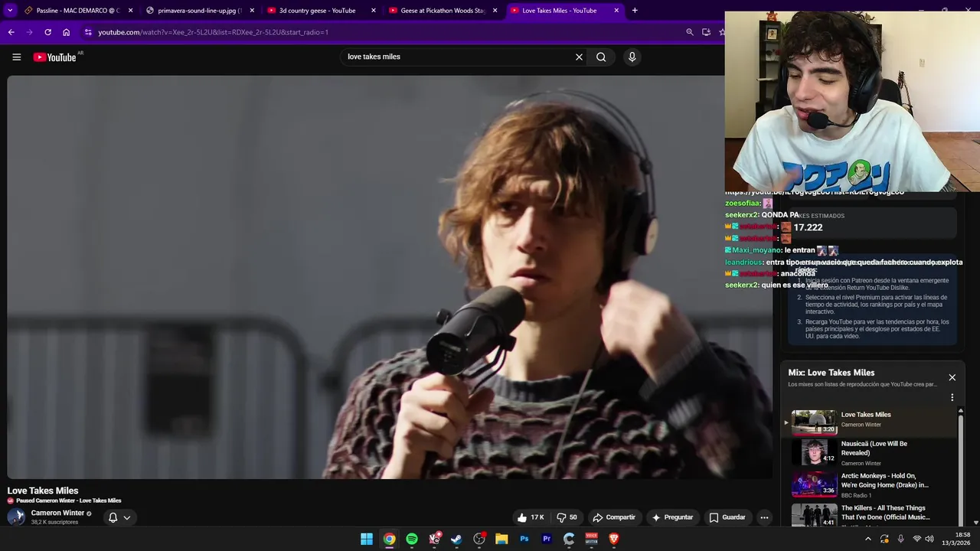Open File Explorer from the taskbar

tap(501, 539)
